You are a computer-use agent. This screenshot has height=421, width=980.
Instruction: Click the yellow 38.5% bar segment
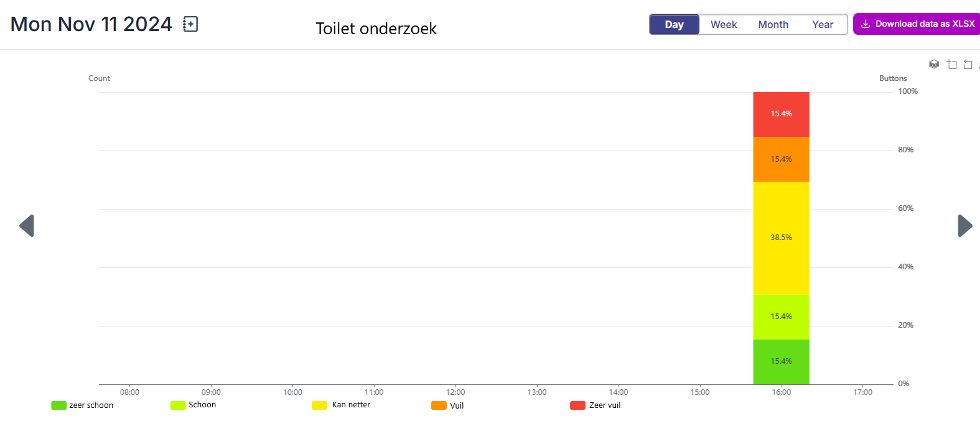[x=782, y=238]
